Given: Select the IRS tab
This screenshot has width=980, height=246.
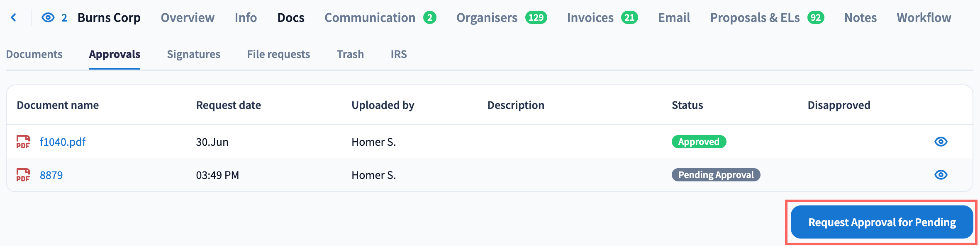Looking at the screenshot, I should [x=399, y=54].
